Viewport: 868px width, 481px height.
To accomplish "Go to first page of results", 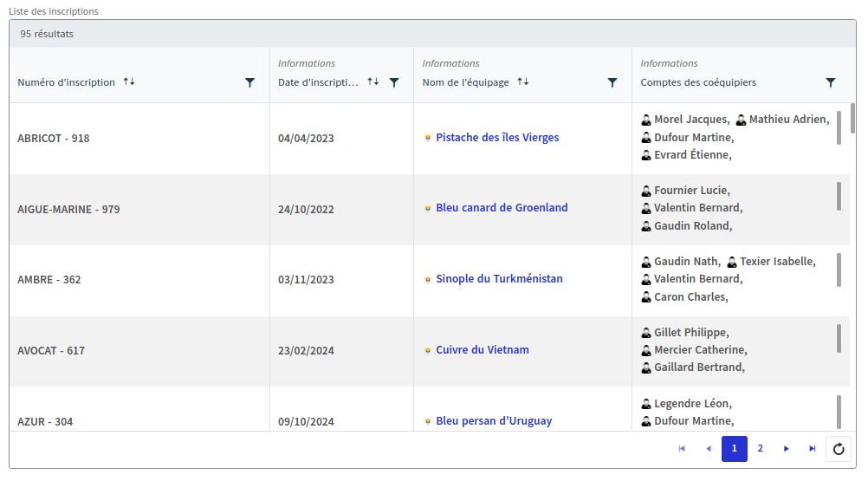I will (x=682, y=449).
